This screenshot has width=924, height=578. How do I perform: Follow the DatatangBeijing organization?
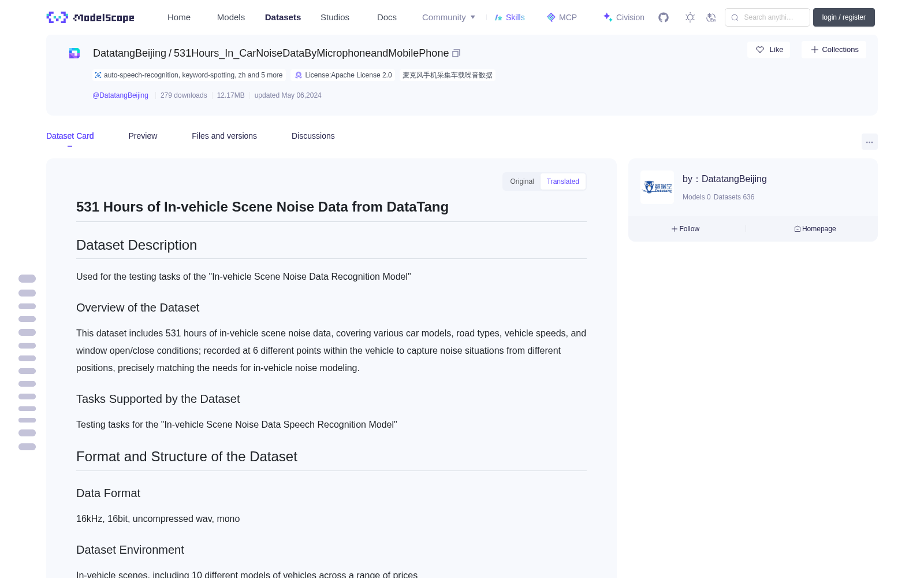pos(685,229)
